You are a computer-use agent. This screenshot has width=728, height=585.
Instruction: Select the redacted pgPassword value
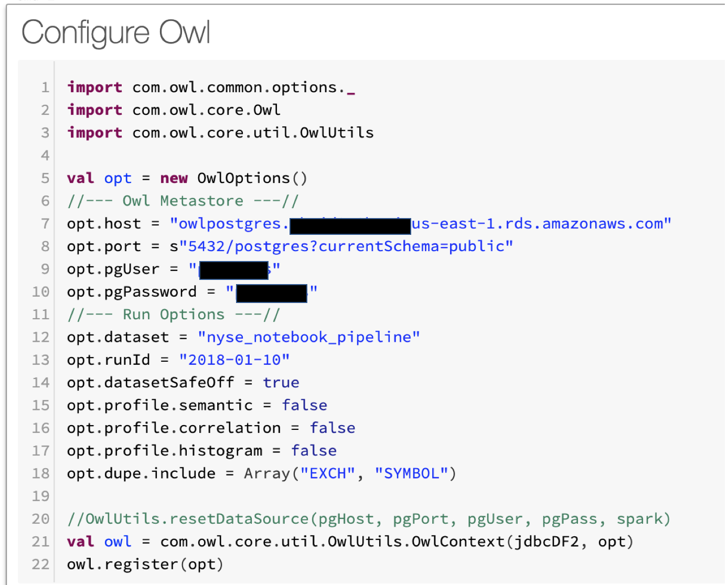coord(271,293)
